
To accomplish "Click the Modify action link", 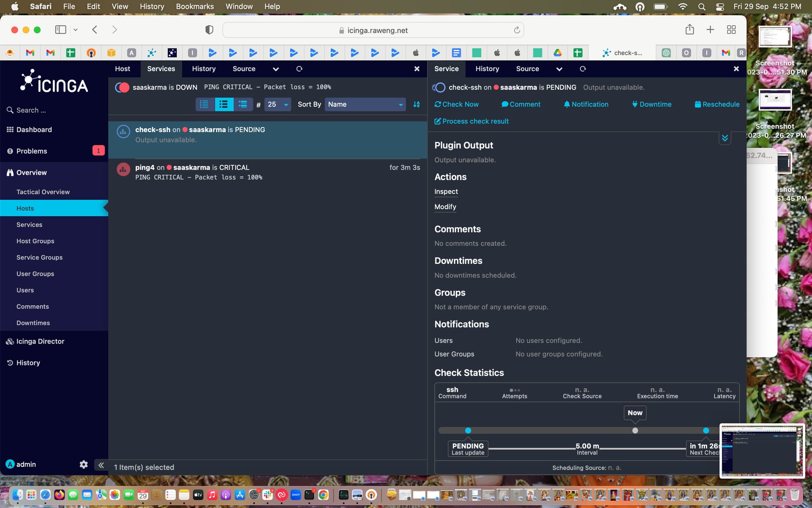I will [445, 207].
